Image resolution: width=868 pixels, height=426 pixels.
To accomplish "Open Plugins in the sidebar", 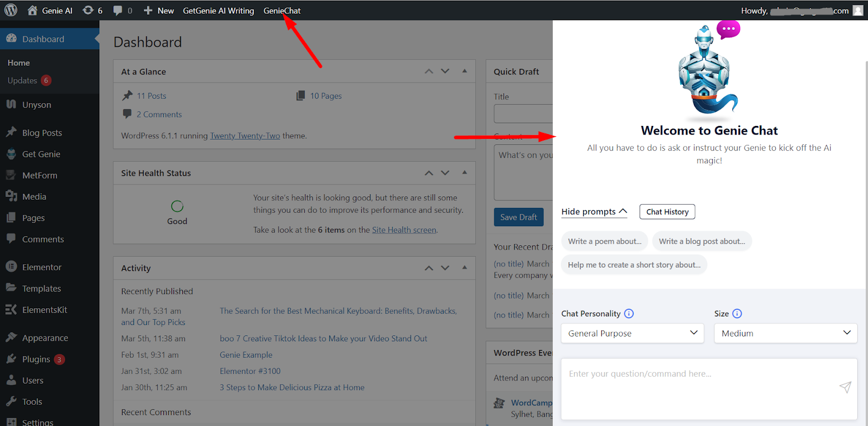I will coord(49,359).
